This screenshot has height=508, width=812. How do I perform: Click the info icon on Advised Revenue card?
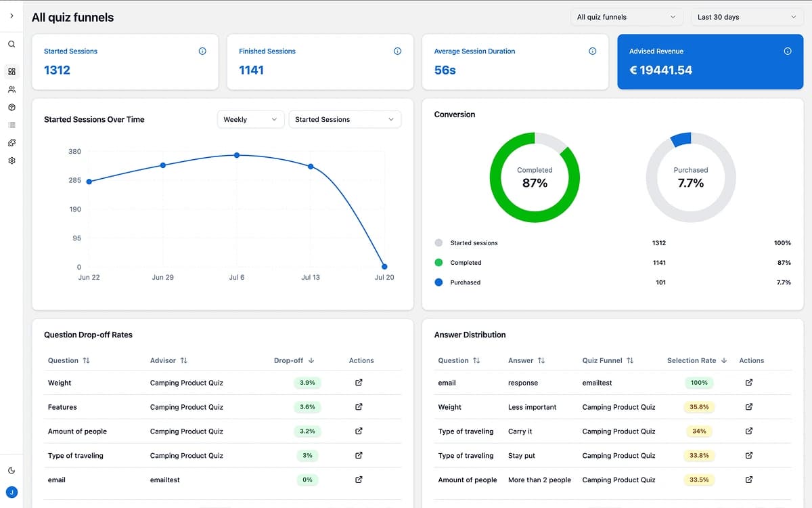787,51
